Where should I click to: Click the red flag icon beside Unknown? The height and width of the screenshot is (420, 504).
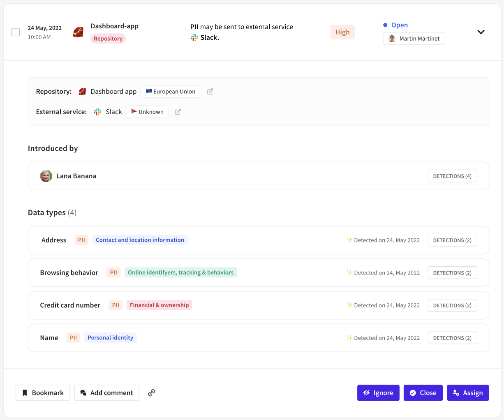pos(134,111)
